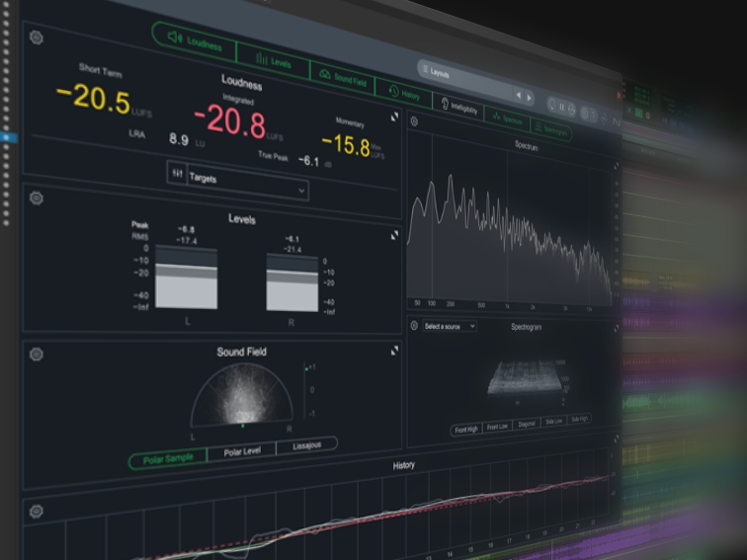Select Side Low spectrogram view
747x560 pixels.
(x=553, y=421)
